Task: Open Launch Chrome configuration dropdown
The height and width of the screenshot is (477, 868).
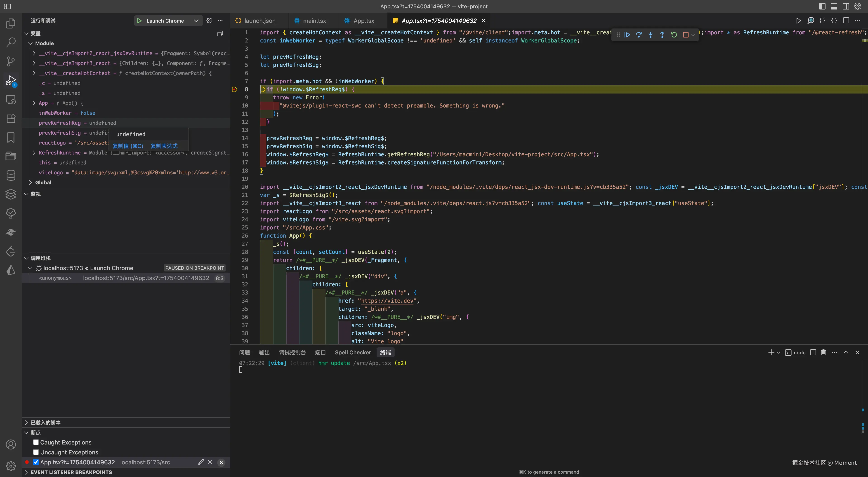Action: (196, 21)
